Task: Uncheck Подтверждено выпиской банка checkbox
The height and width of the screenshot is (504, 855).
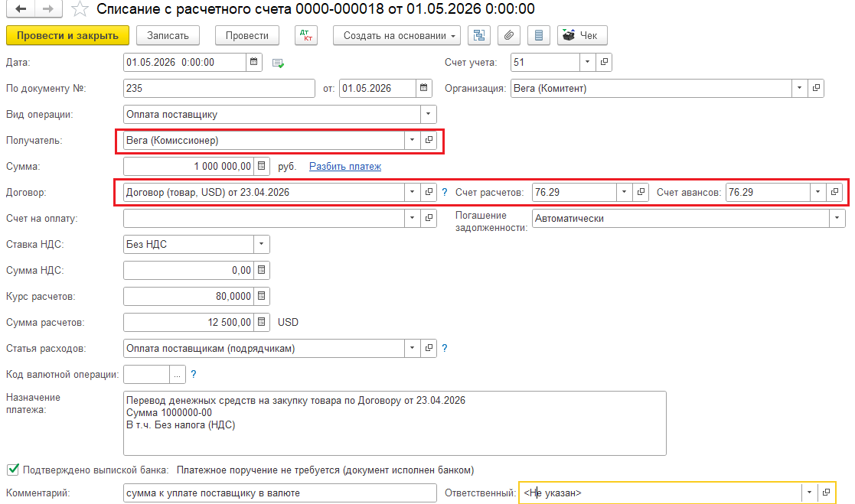Action: (x=12, y=470)
